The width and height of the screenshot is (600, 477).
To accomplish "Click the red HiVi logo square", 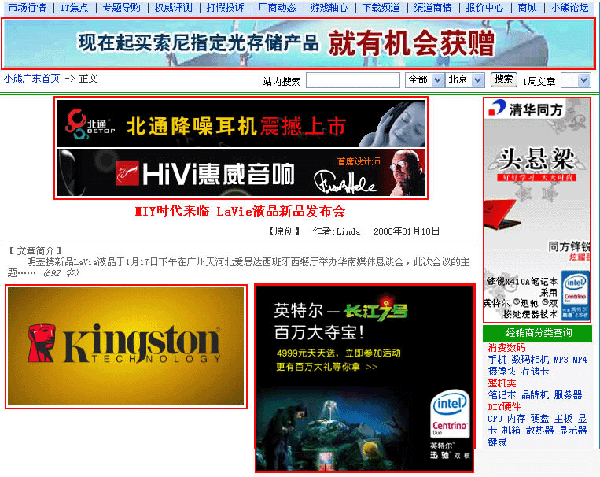I will pyautogui.click(x=127, y=173).
